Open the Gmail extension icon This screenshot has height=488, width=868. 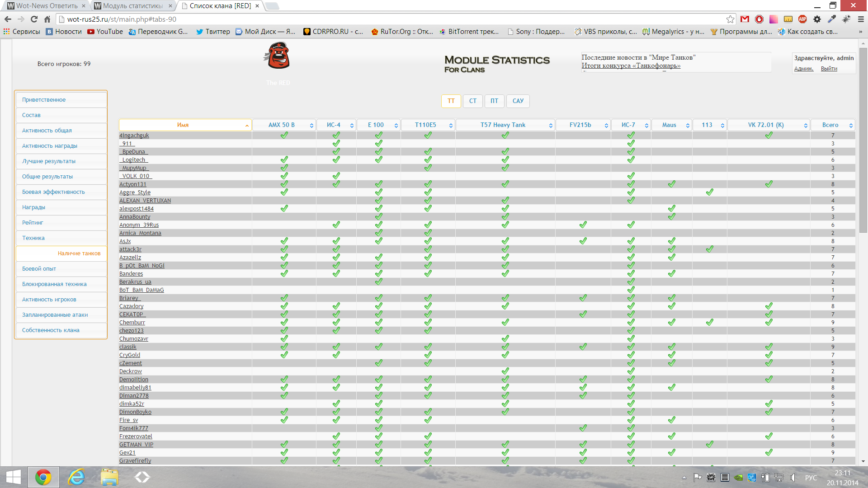[745, 19]
